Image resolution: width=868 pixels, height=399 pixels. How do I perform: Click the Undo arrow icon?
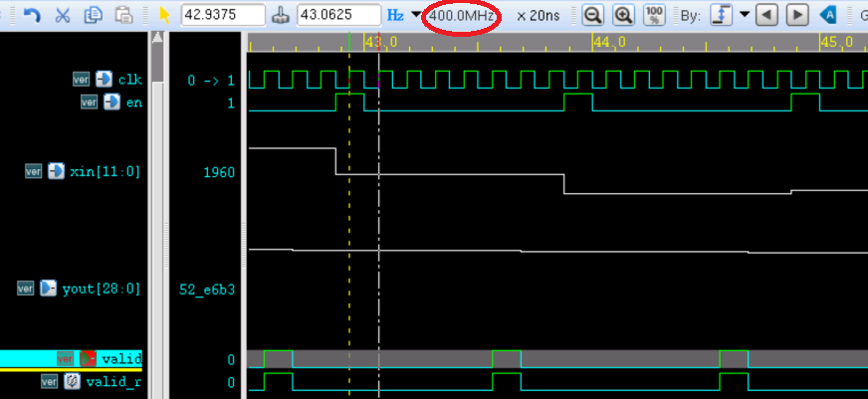(32, 16)
